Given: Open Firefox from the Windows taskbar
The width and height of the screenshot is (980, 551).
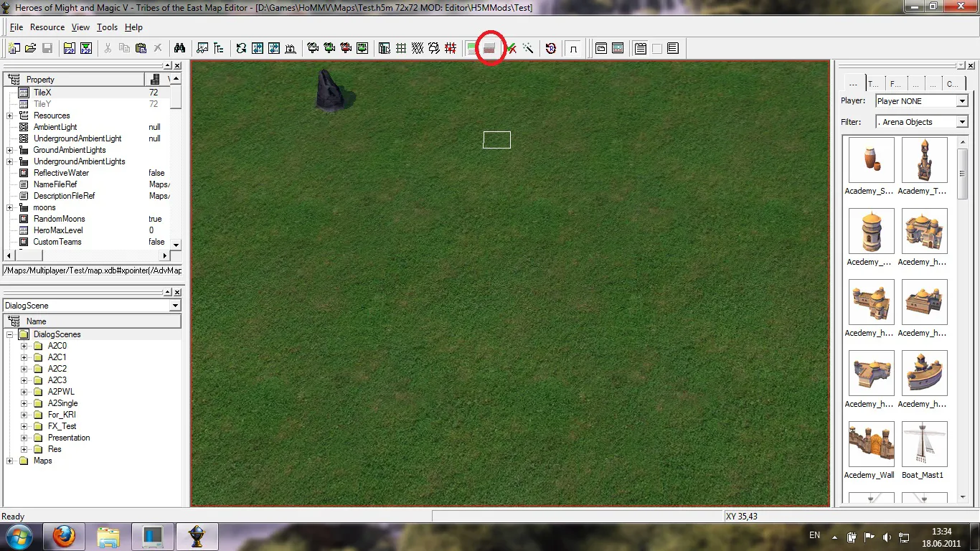Looking at the screenshot, I should coord(64,537).
